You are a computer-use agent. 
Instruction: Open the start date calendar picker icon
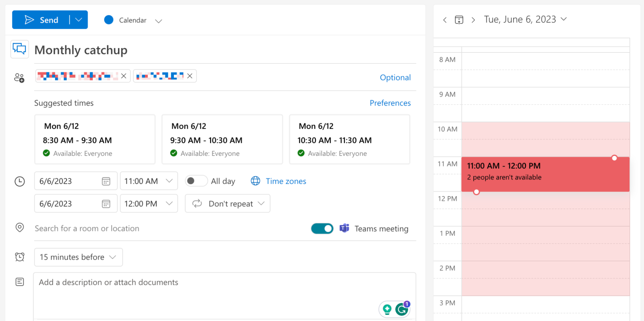click(x=106, y=181)
